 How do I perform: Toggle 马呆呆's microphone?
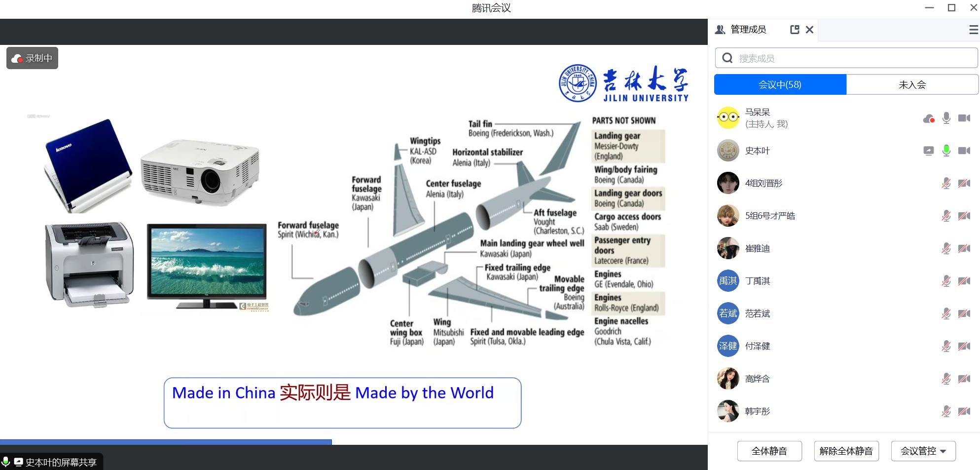click(946, 118)
